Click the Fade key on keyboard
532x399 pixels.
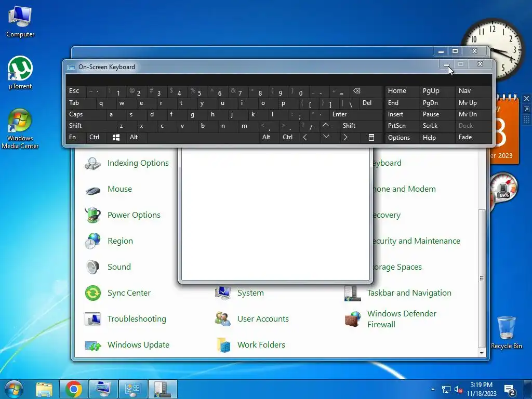click(473, 137)
